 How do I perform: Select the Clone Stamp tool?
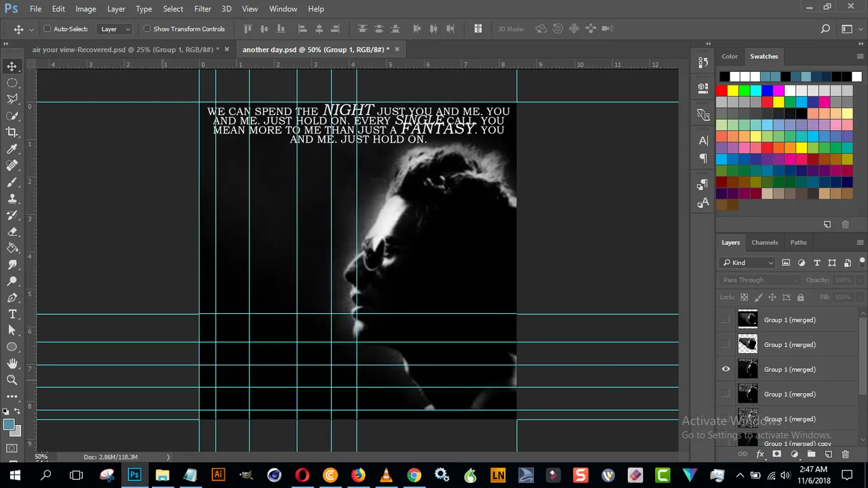[x=12, y=199]
